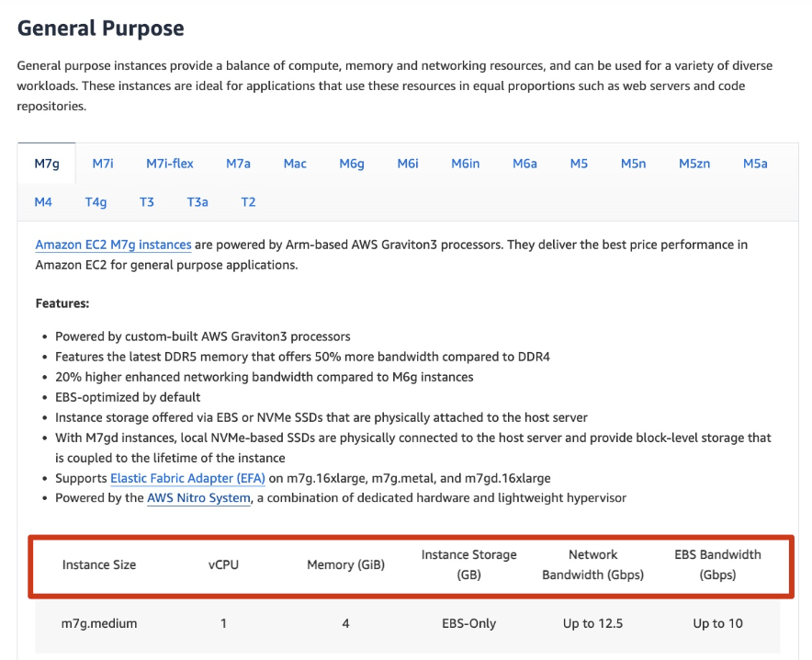Screen dimensions: 812x660
Task: Follow the Elastic Fabric Adapter (EFA) link
Action: [187, 478]
